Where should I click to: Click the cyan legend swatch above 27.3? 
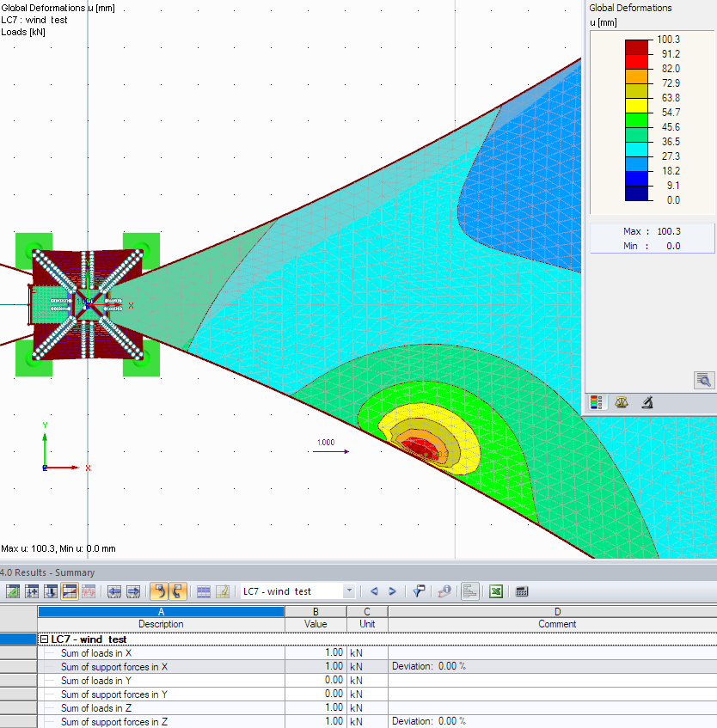[636, 150]
